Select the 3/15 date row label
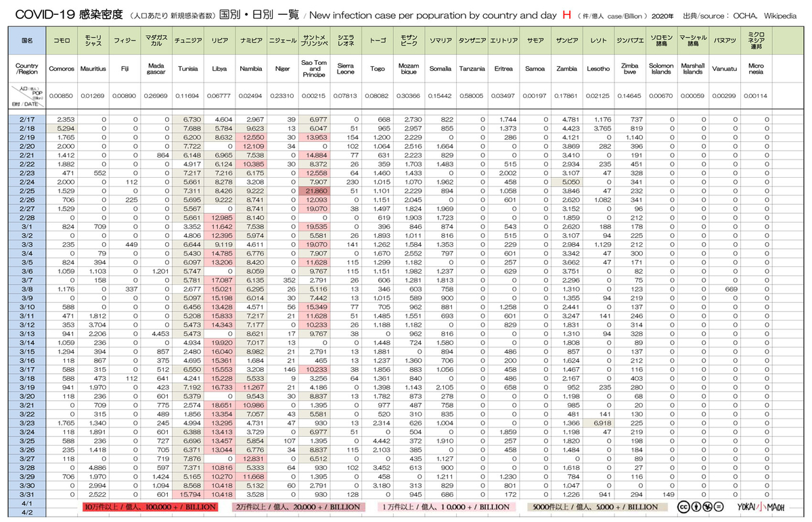 [28, 352]
